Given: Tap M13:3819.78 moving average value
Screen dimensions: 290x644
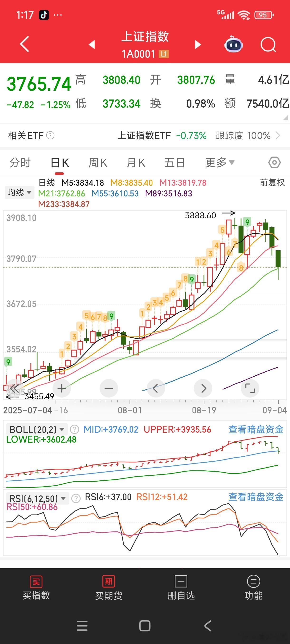Looking at the screenshot, I should (183, 183).
